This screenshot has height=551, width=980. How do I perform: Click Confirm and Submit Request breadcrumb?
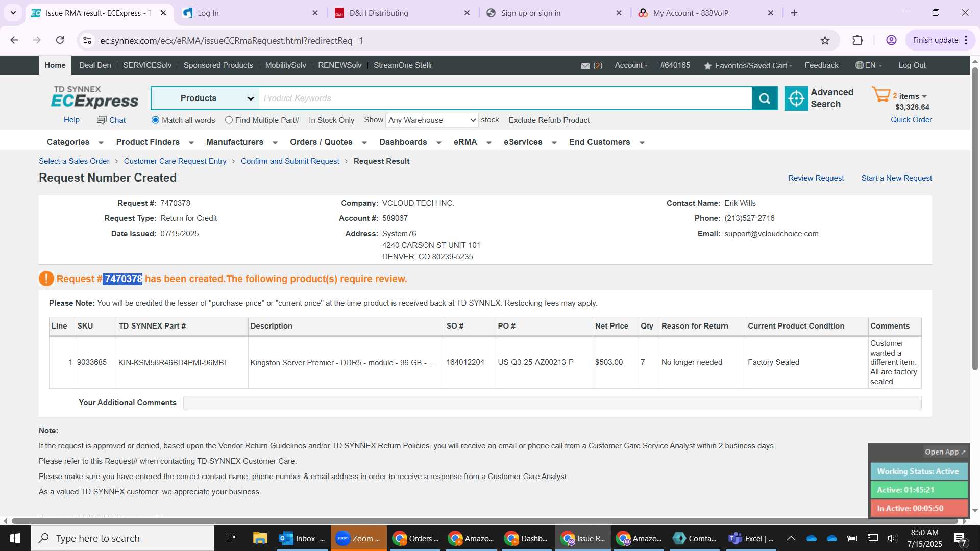[x=290, y=161]
